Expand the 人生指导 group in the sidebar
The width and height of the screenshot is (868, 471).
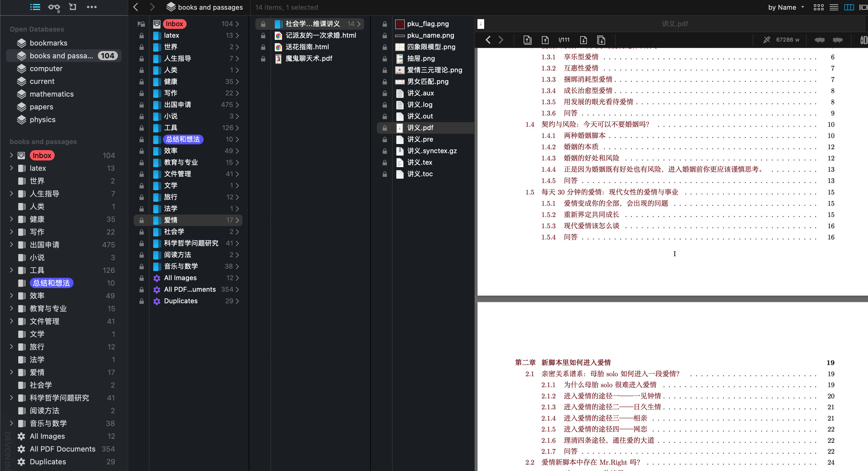click(x=12, y=193)
